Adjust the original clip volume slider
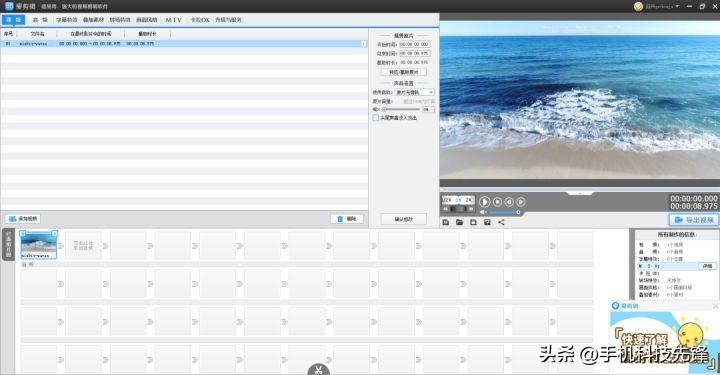 [402, 109]
